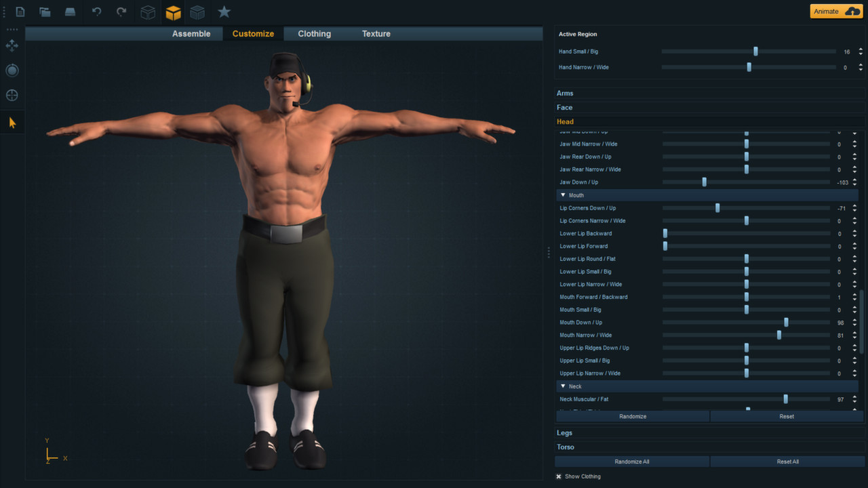This screenshot has width=868, height=488.
Task: Open an existing project file
Action: [x=45, y=12]
